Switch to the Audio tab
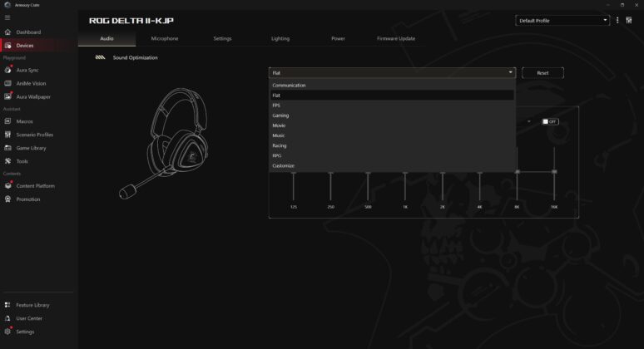Viewport: 644px width, 349px height. click(x=107, y=38)
